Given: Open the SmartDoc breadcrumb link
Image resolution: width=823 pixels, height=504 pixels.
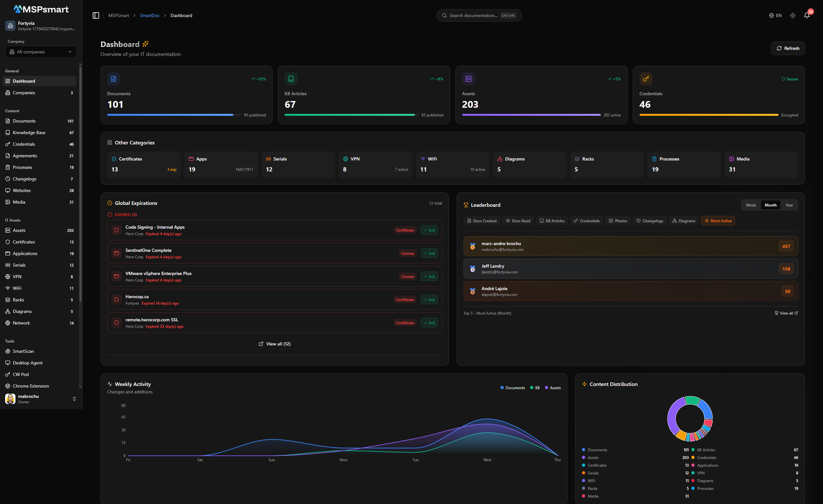Looking at the screenshot, I should (x=150, y=15).
